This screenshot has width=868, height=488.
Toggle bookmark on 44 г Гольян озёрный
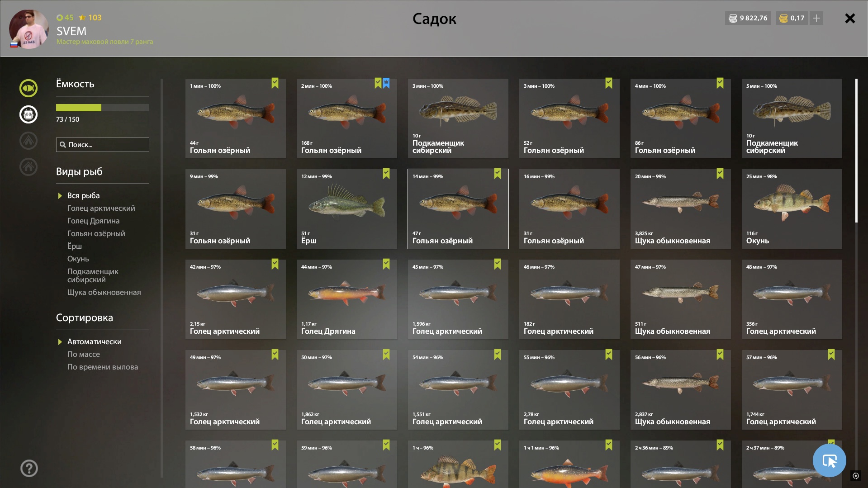(x=275, y=83)
